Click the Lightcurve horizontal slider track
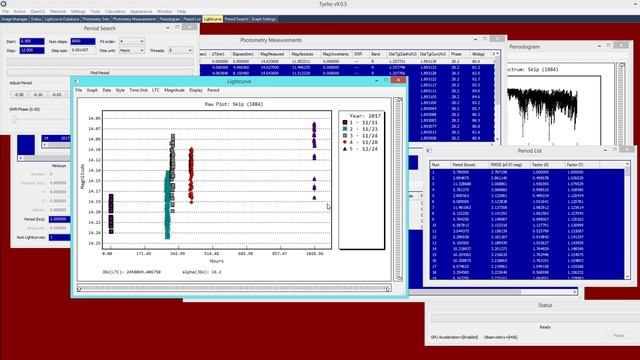This screenshot has width=640, height=360. pos(234,289)
